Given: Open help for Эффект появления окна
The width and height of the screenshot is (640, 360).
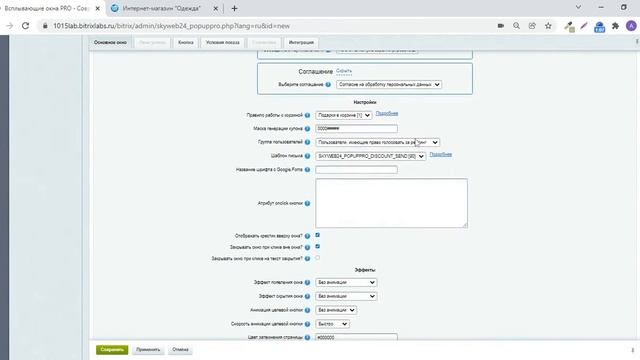Looking at the screenshot, I should [x=307, y=282].
